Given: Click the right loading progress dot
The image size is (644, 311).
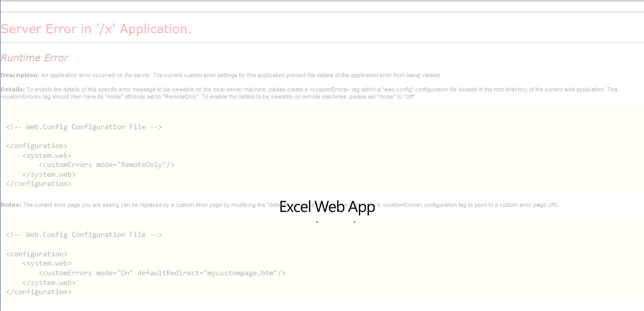Looking at the screenshot, I should (354, 223).
